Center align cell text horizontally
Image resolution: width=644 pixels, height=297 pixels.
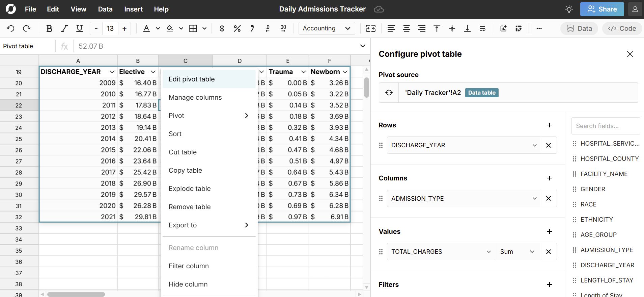tap(407, 28)
